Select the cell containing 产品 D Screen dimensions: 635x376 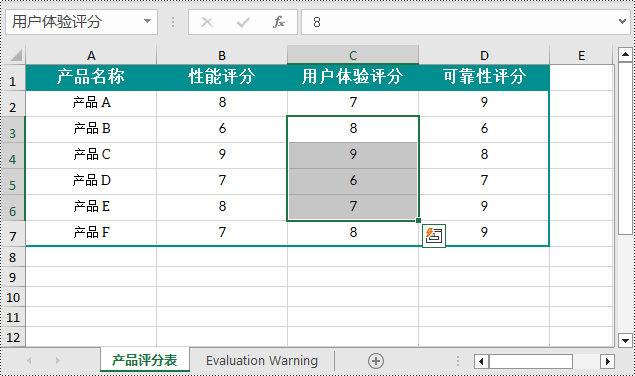(x=91, y=181)
